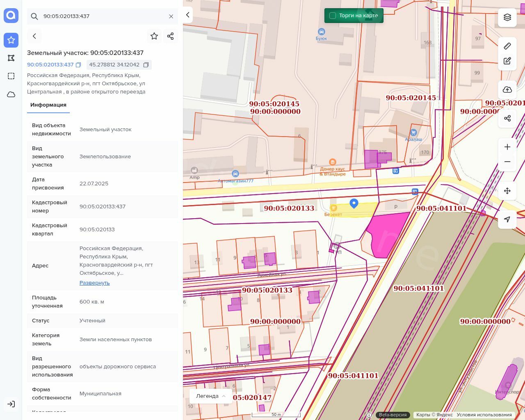Open the map layers panel
Screen dimensions: 525x420
(507, 17)
